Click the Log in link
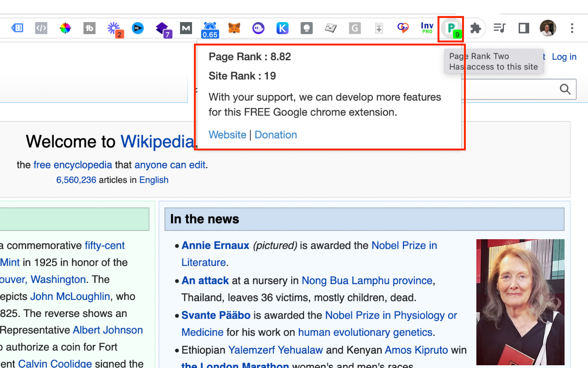Viewport: 588px width, 368px height. pos(564,57)
